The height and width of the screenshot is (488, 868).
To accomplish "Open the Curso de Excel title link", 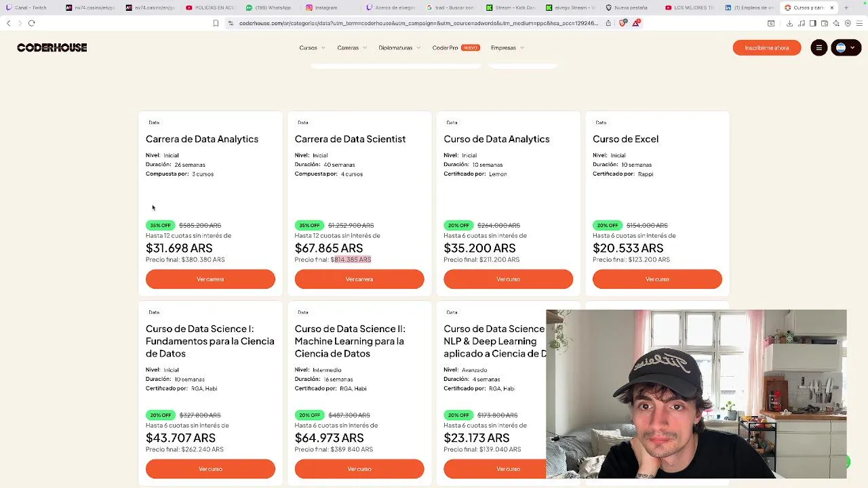I will (625, 139).
